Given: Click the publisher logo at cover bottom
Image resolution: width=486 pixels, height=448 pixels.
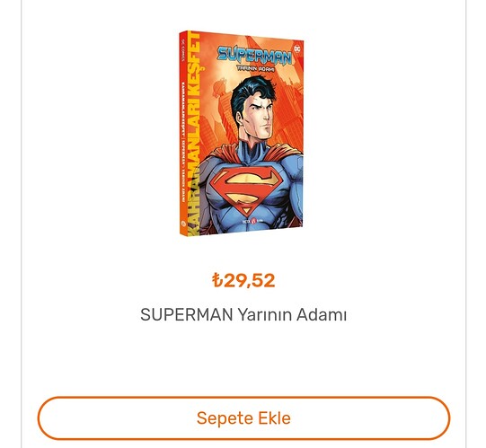Looking at the screenshot, I should pyautogui.click(x=252, y=221).
